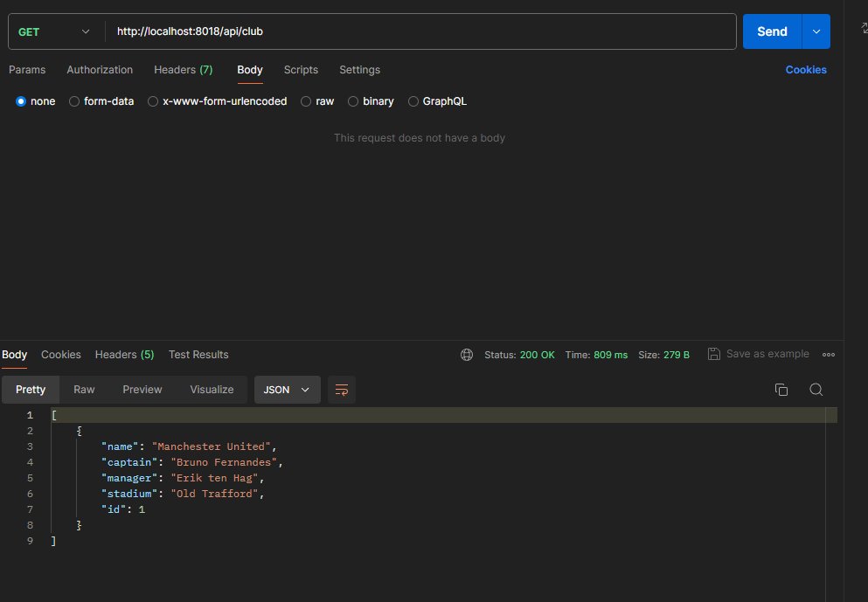
Task: Click the 279 B response size
Action: (x=677, y=356)
